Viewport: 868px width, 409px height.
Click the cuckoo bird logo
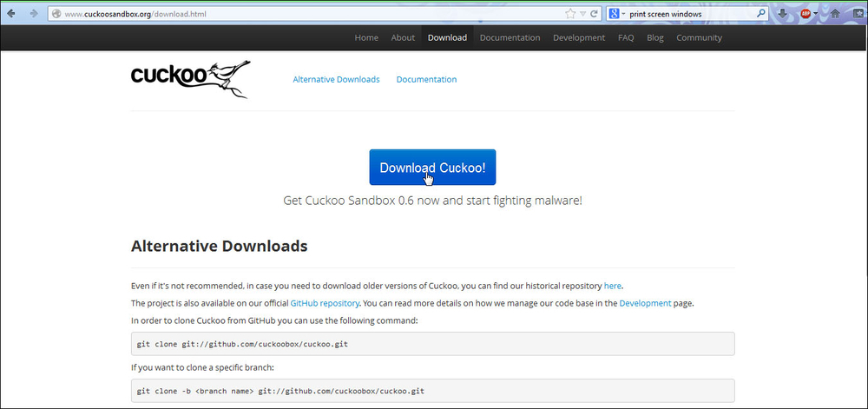tap(190, 79)
